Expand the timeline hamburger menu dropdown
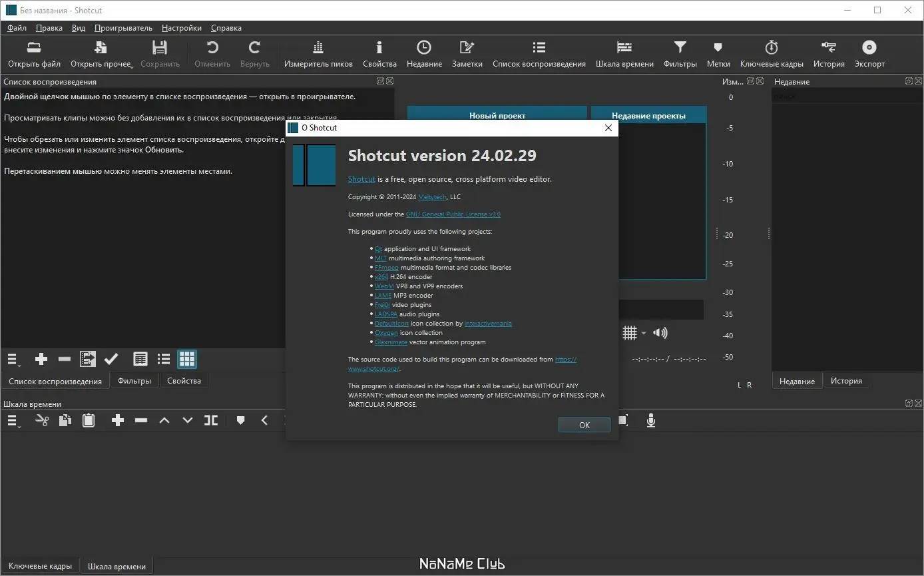The width and height of the screenshot is (924, 576). [13, 420]
